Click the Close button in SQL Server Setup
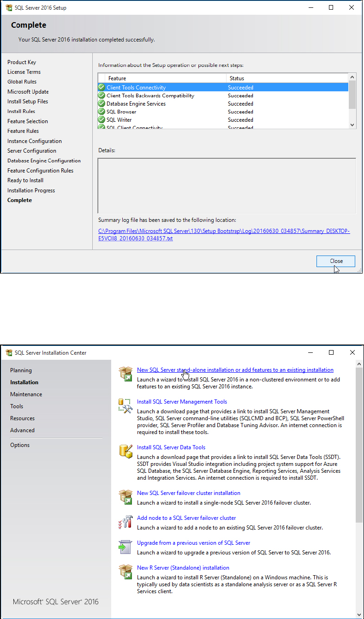Viewport: 364px width, 619px height. coord(336,261)
